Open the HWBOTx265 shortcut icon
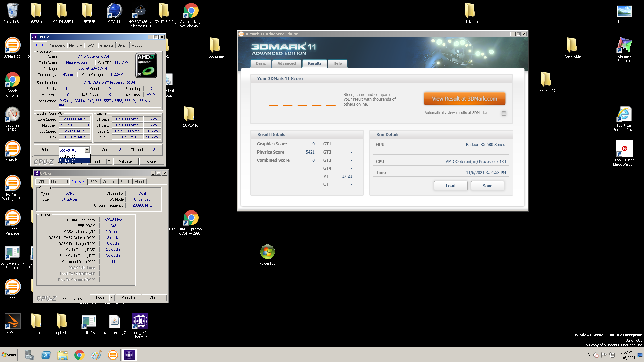 tap(140, 15)
